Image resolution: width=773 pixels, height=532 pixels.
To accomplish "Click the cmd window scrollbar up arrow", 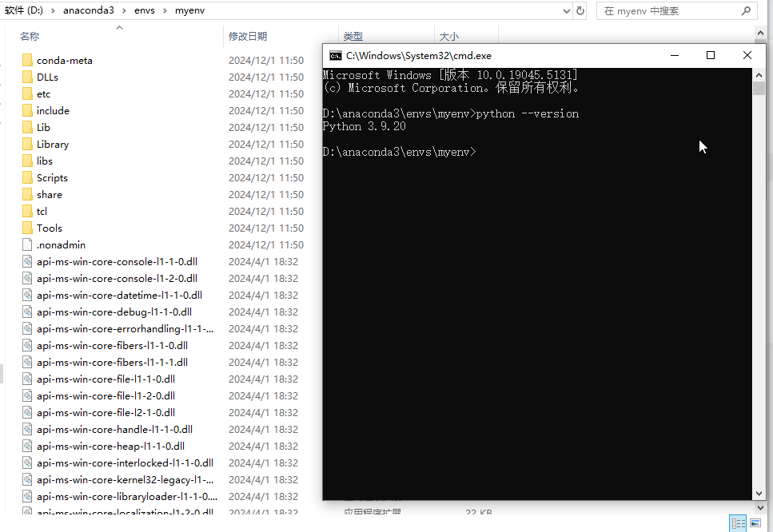I will tap(759, 74).
